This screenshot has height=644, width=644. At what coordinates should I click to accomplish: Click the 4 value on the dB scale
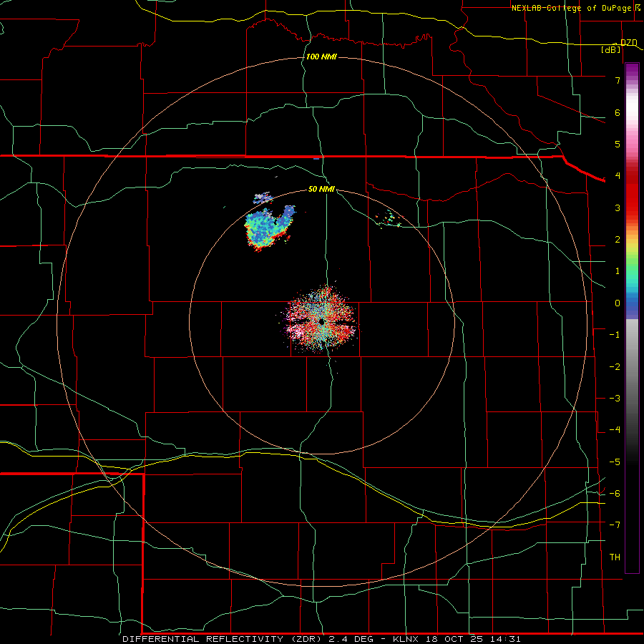(x=618, y=176)
